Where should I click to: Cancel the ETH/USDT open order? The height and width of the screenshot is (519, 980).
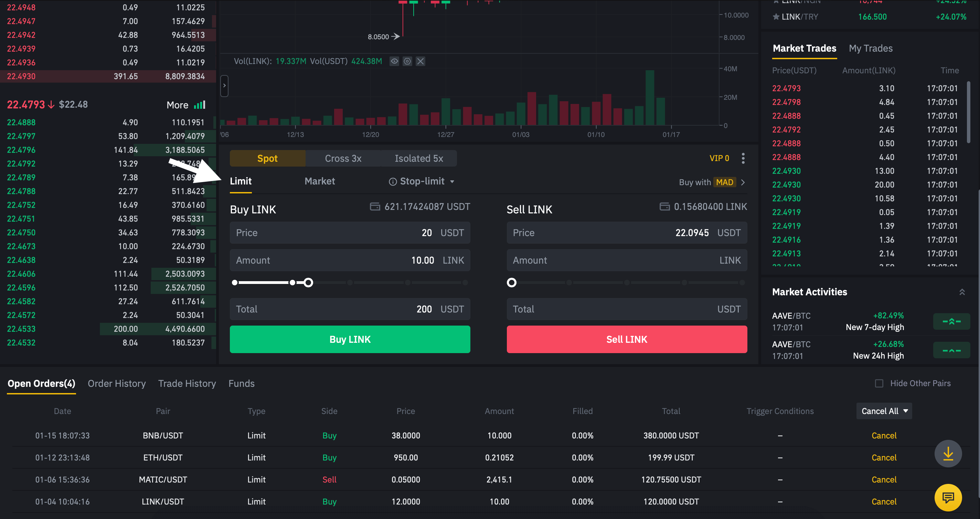(884, 458)
